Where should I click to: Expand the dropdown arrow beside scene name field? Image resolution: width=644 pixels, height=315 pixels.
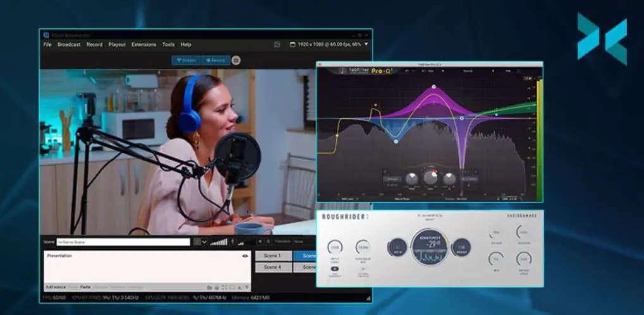[x=204, y=242]
